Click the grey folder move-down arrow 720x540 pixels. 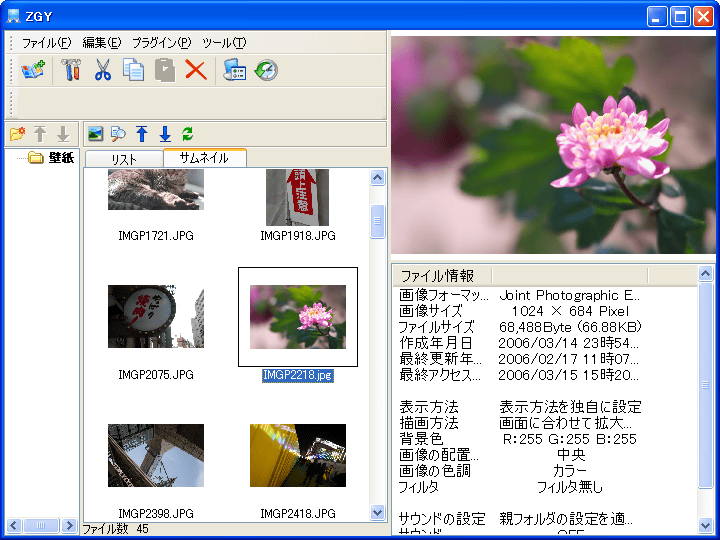(63, 134)
